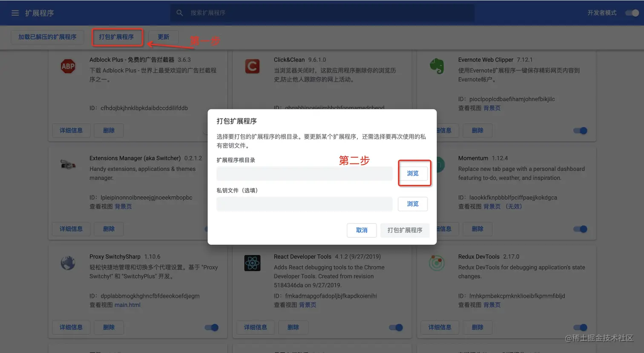Open Redux DevTools background page link
The image size is (644, 353).
click(492, 305)
